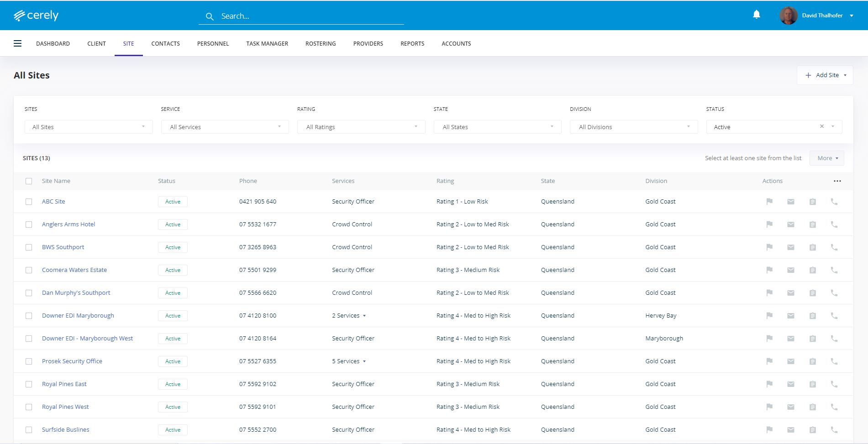The width and height of the screenshot is (868, 444).
Task: Click the search magnifier icon
Action: pos(210,16)
